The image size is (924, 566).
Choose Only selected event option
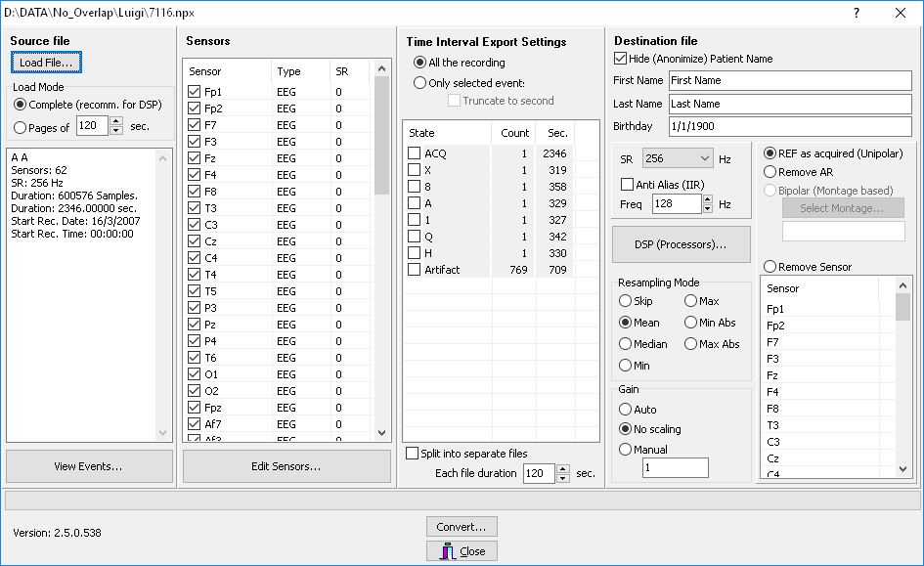pos(420,83)
